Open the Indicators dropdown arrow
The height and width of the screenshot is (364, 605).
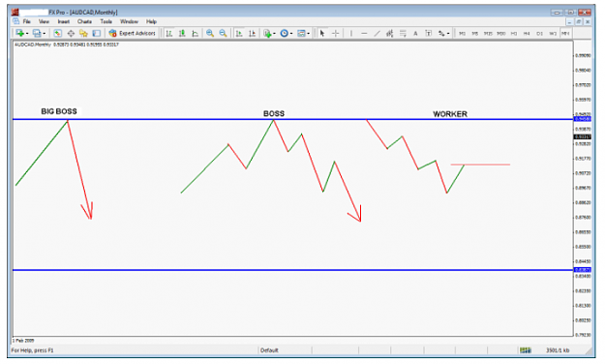click(x=274, y=34)
